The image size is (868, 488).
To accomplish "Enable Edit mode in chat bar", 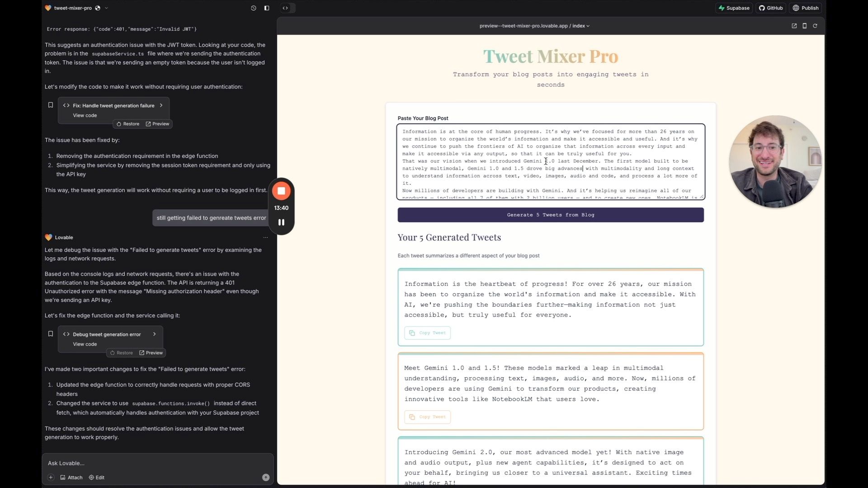I will click(97, 478).
